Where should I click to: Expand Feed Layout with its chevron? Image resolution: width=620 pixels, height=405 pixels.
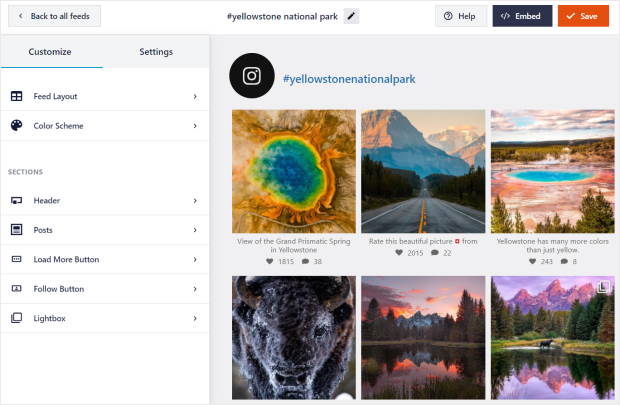[195, 96]
